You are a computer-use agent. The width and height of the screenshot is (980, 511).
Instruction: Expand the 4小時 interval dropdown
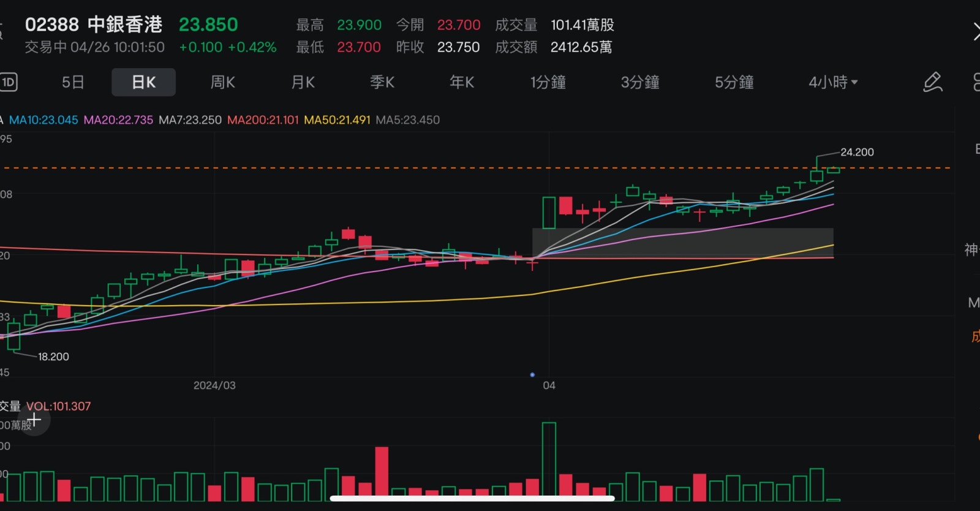pos(833,82)
